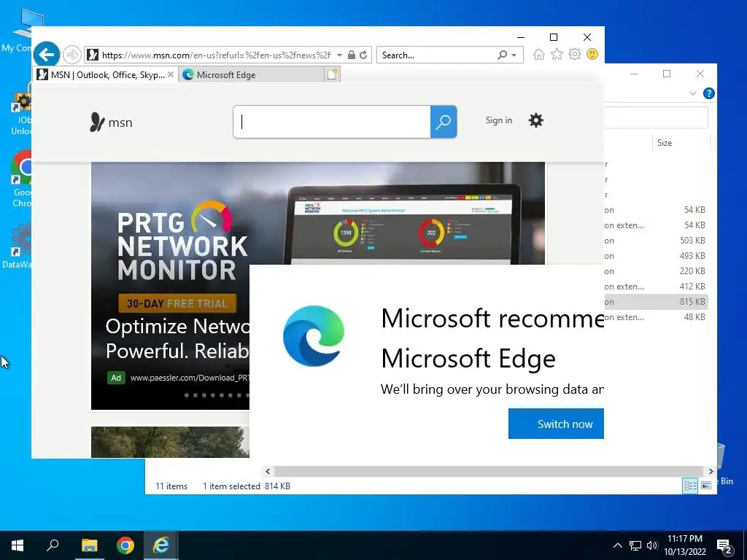The width and height of the screenshot is (747, 560).
Task: Open taskbar search magnifier
Action: coord(53,545)
